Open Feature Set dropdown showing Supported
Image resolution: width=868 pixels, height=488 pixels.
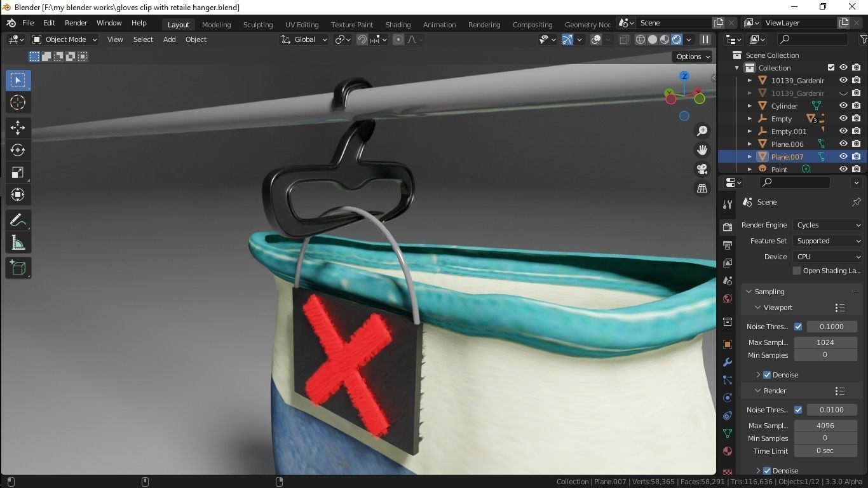[827, 241]
